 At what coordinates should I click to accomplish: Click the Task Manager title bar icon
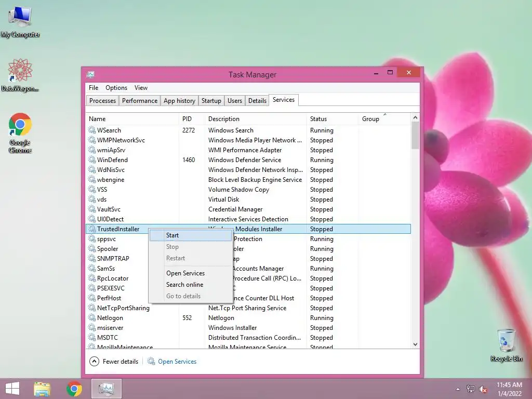click(90, 74)
